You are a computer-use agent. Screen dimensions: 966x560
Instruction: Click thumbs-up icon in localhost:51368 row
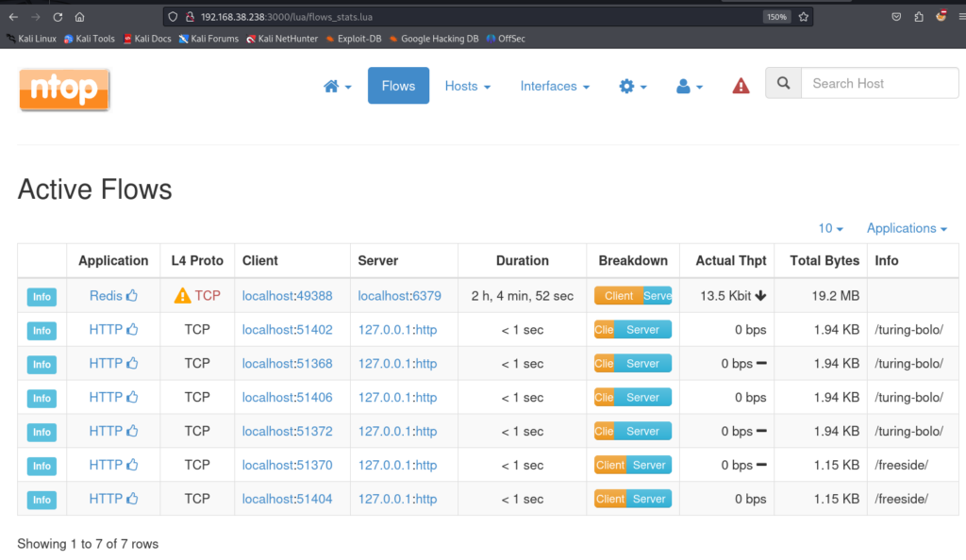pos(132,363)
